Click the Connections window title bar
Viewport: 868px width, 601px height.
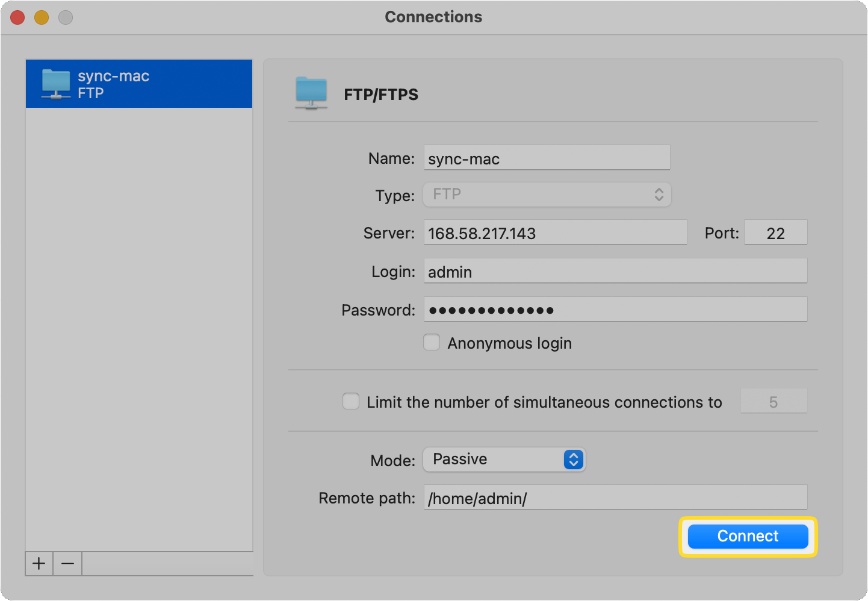[x=433, y=17]
